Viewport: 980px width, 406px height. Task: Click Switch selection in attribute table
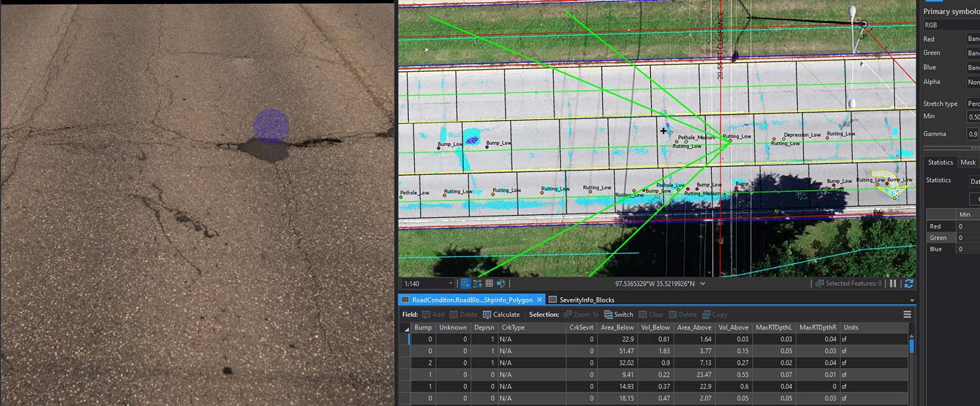[618, 315]
